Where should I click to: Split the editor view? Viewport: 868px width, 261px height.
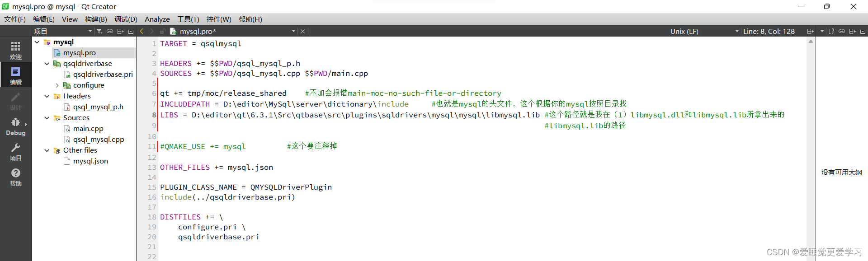810,31
